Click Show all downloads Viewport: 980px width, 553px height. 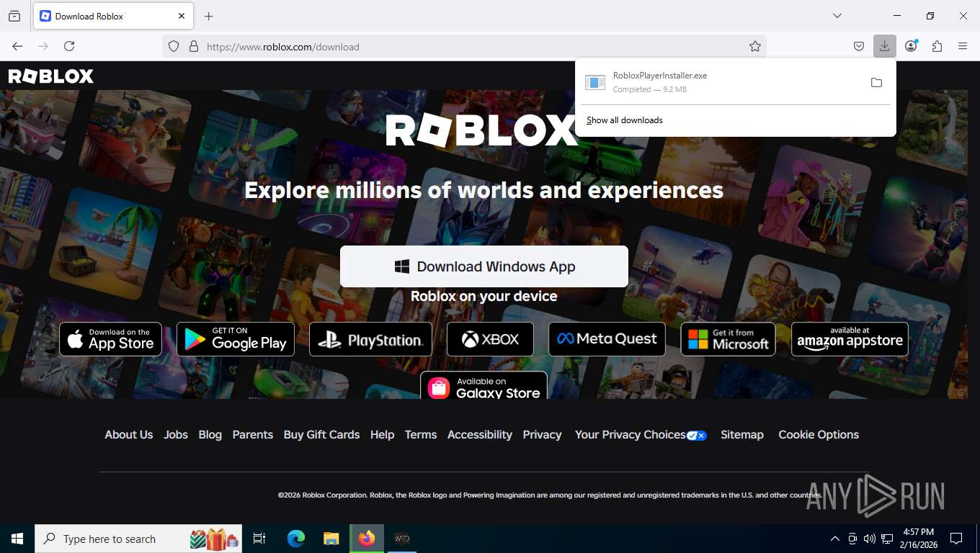(x=625, y=120)
